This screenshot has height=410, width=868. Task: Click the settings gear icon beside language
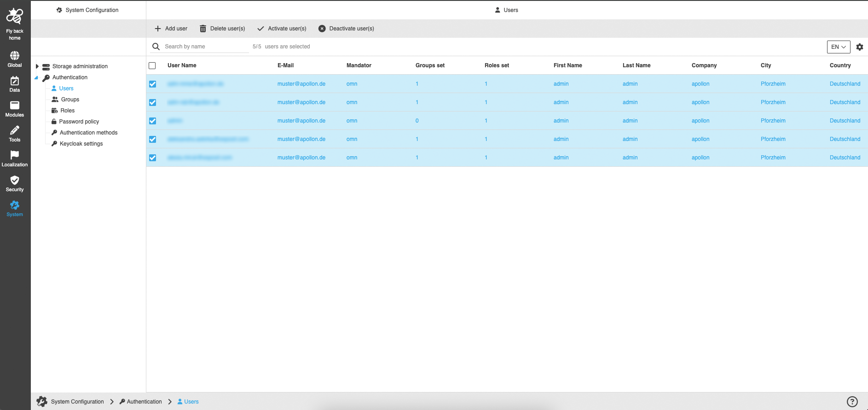click(859, 47)
